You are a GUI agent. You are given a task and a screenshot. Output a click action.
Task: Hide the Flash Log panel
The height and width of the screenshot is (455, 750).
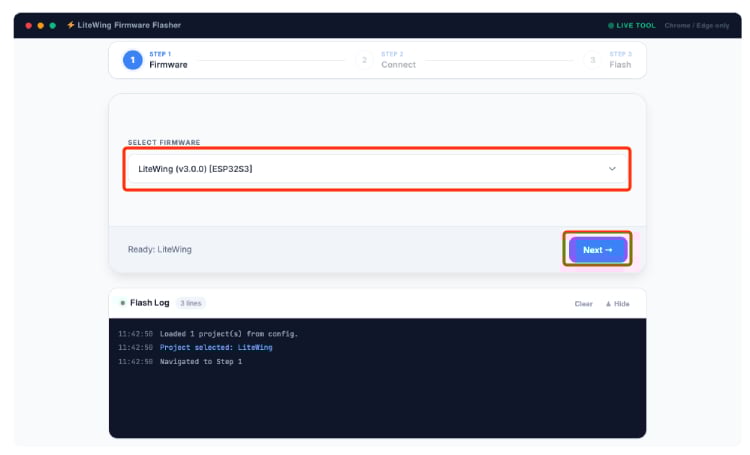pyautogui.click(x=618, y=303)
